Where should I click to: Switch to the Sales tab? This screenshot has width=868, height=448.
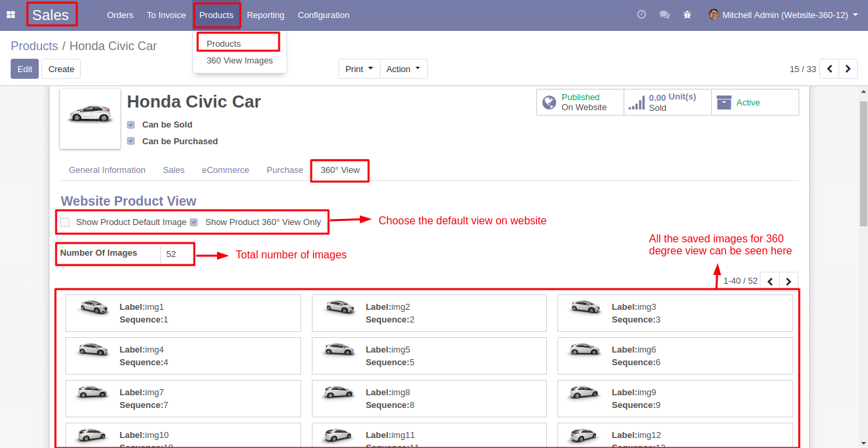(x=174, y=170)
